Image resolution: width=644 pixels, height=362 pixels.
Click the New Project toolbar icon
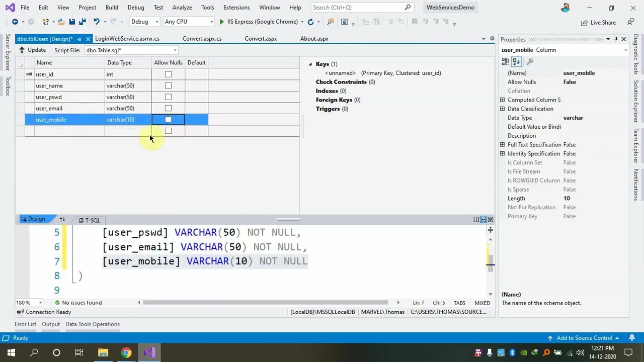[46, 22]
